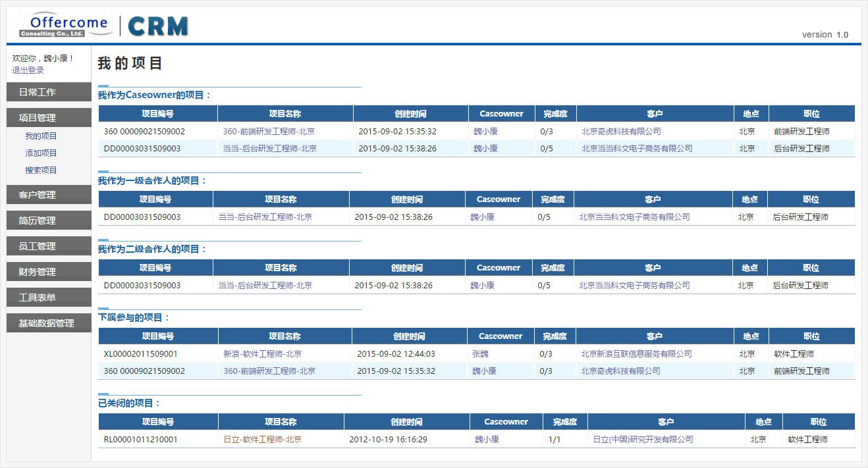Screen dimensions: 868x468
Task: Open the 客户管理 menu
Action: click(x=49, y=195)
